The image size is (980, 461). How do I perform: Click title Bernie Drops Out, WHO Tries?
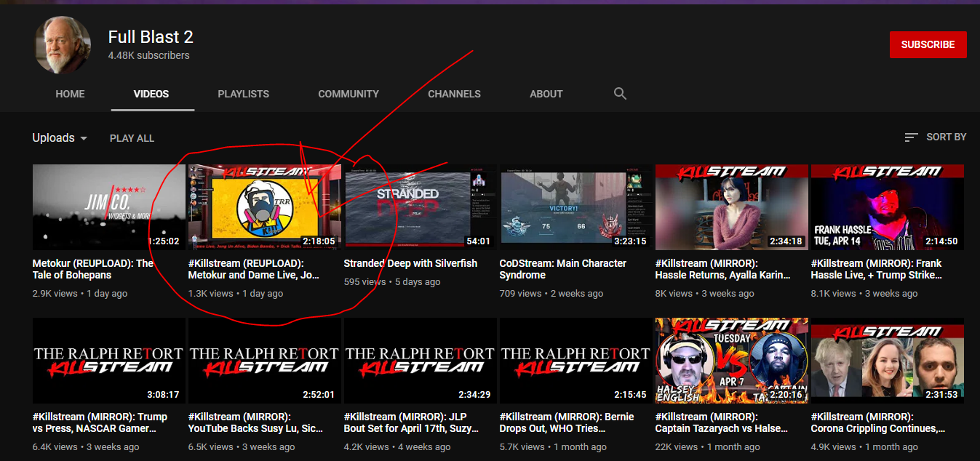pyautogui.click(x=567, y=422)
